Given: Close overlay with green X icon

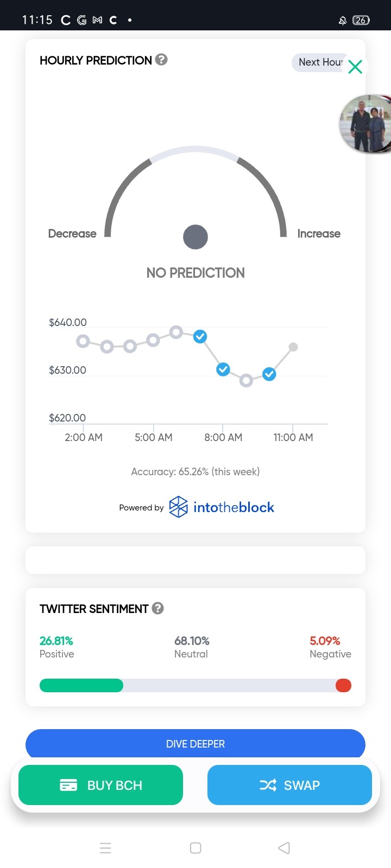Looking at the screenshot, I should (355, 67).
